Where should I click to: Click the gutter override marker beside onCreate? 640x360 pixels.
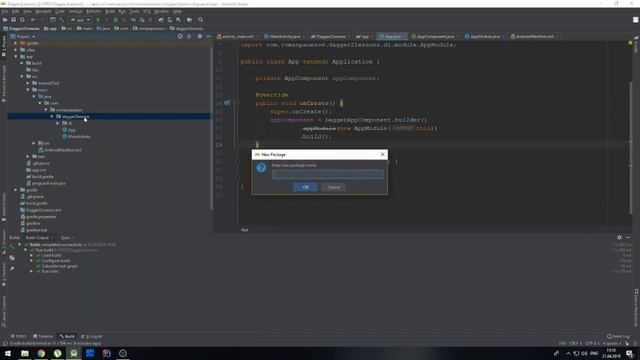click(x=227, y=103)
